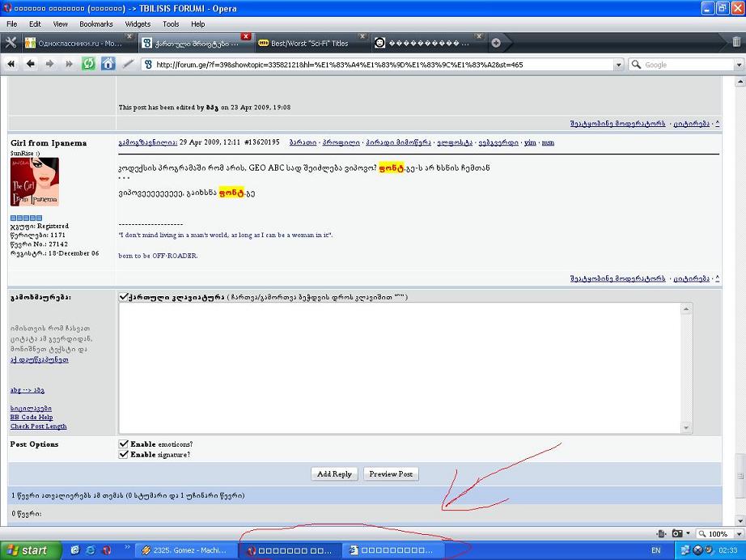Open the msn contact link

[548, 142]
